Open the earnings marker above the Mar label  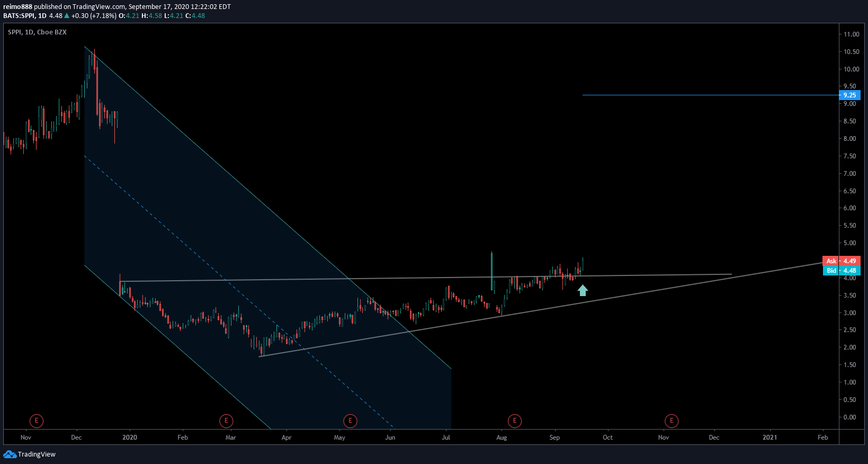pyautogui.click(x=226, y=421)
